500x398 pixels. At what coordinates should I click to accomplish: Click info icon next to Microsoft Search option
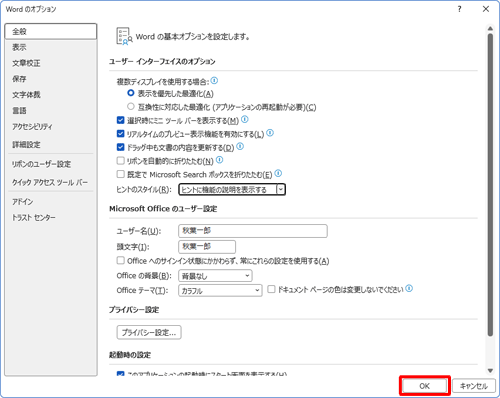pyautogui.click(x=278, y=173)
